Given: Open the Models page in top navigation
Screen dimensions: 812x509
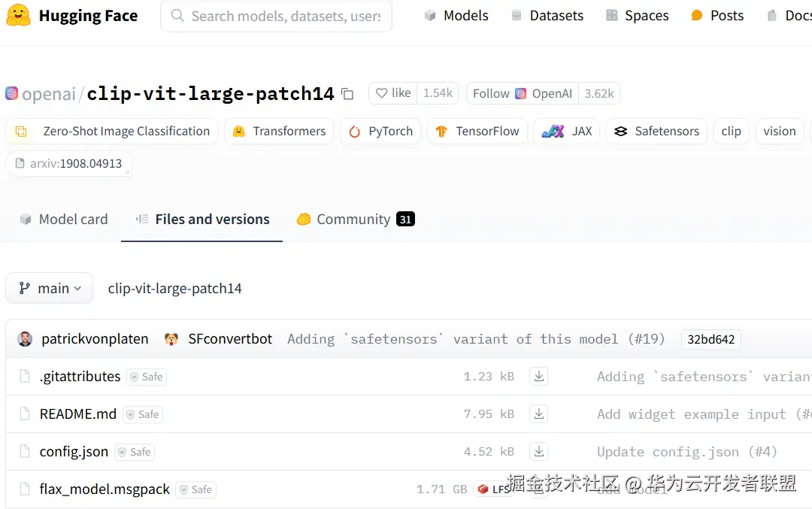Looking at the screenshot, I should (456, 16).
